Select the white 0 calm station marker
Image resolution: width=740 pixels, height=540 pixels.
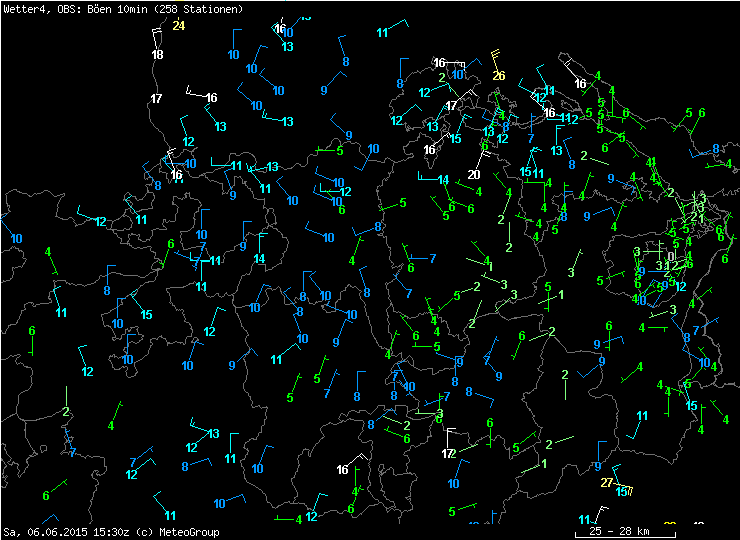(x=670, y=255)
